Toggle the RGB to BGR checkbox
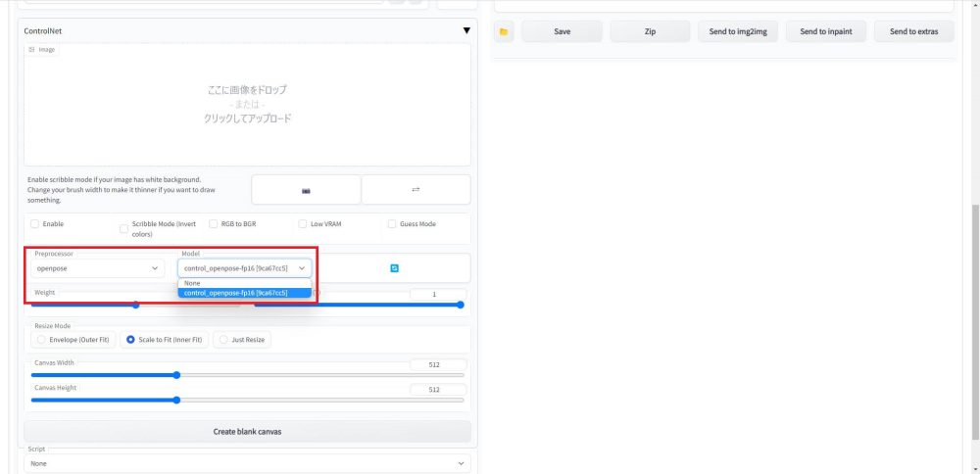Viewport: 980px width, 474px height. point(214,223)
